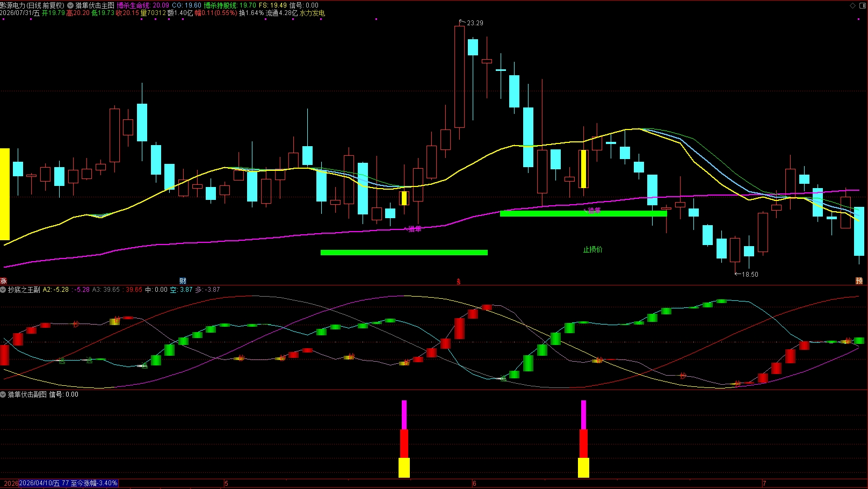
Task: Select month 5 timeline marker
Action: pyautogui.click(x=227, y=484)
